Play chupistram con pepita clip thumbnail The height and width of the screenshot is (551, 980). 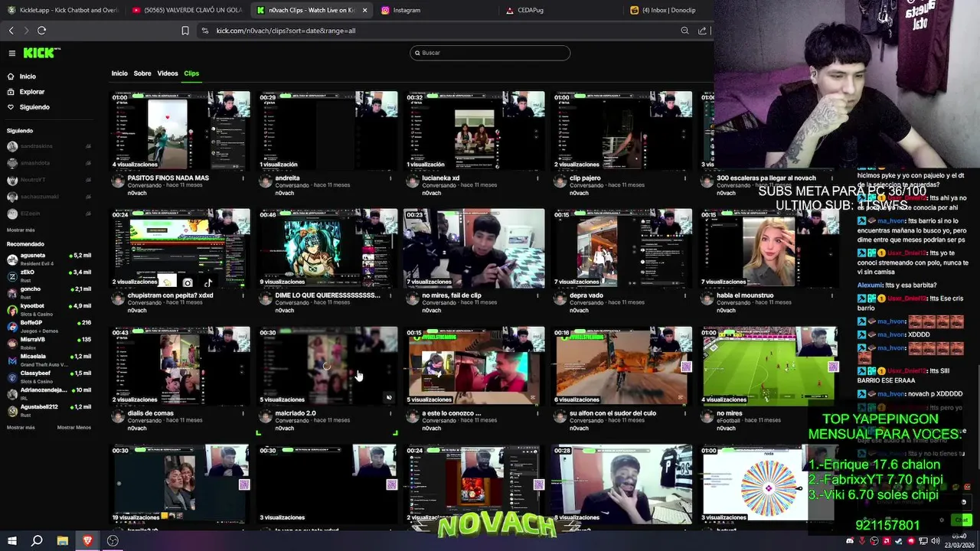pyautogui.click(x=180, y=249)
